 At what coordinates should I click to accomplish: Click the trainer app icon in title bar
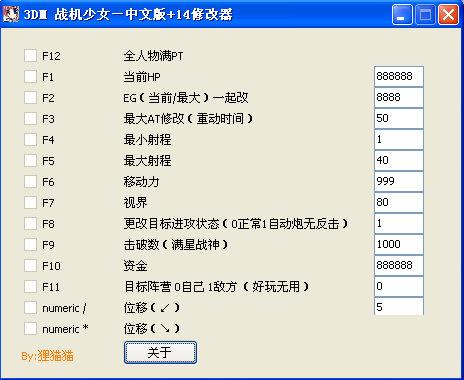(x=11, y=14)
